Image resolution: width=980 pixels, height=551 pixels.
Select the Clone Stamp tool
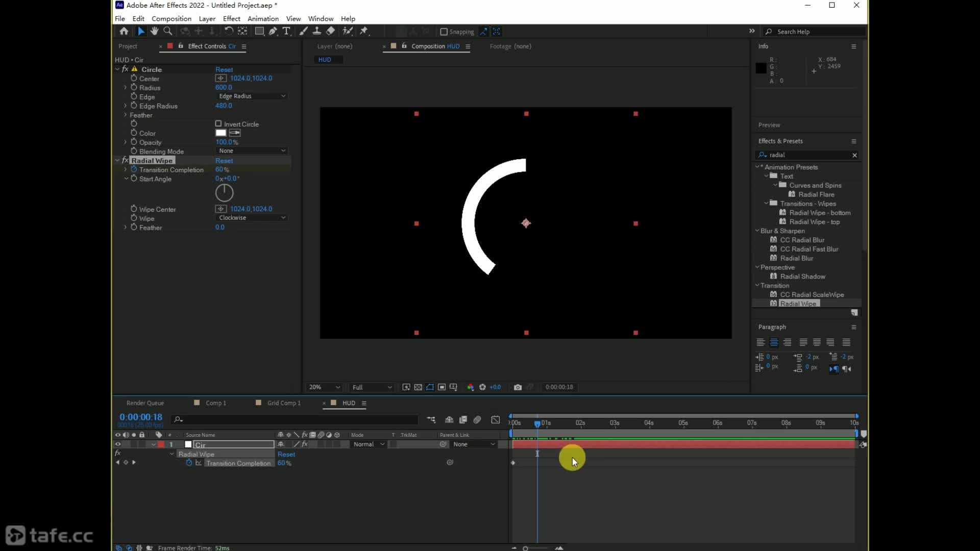pyautogui.click(x=317, y=31)
